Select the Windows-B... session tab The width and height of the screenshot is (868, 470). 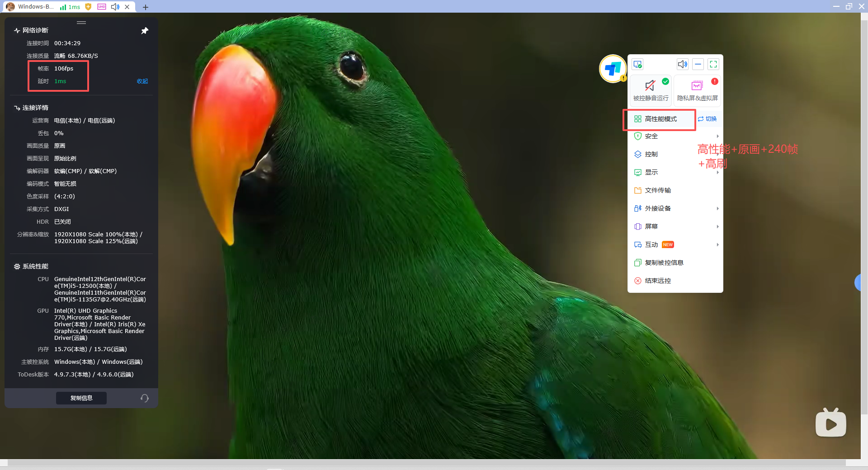(x=36, y=7)
